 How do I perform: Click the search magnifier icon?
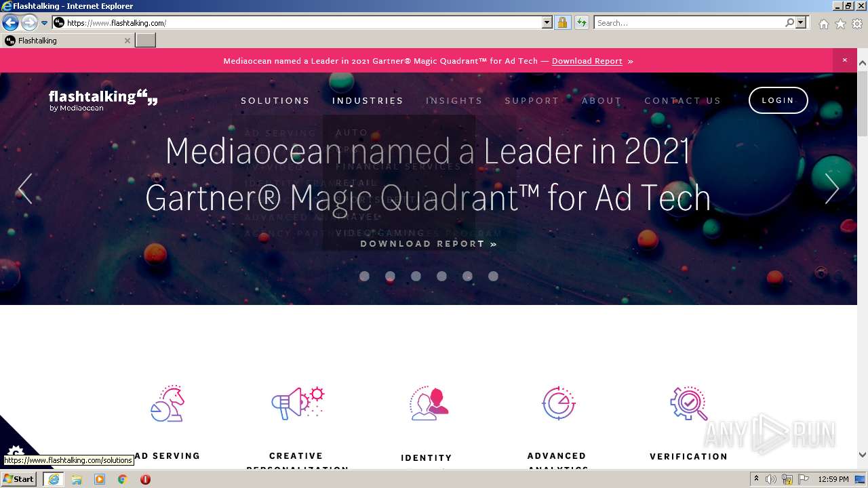(789, 23)
